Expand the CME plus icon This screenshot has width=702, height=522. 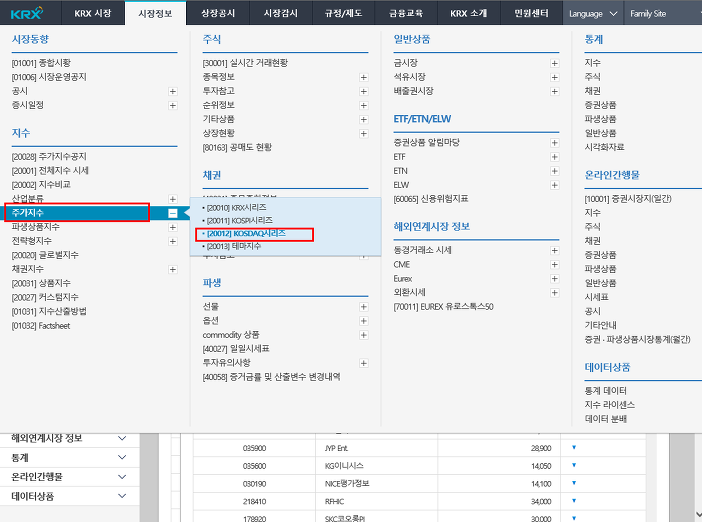pyautogui.click(x=554, y=265)
